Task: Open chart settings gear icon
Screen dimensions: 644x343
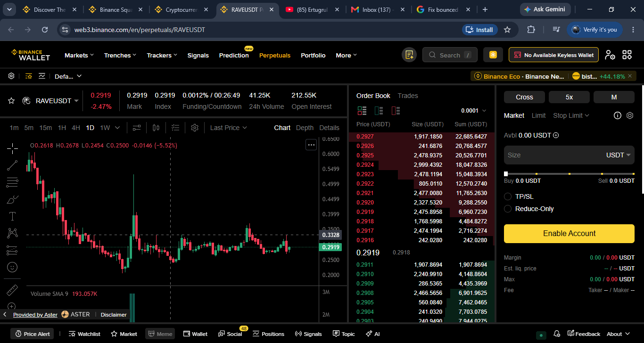Action: [x=195, y=128]
